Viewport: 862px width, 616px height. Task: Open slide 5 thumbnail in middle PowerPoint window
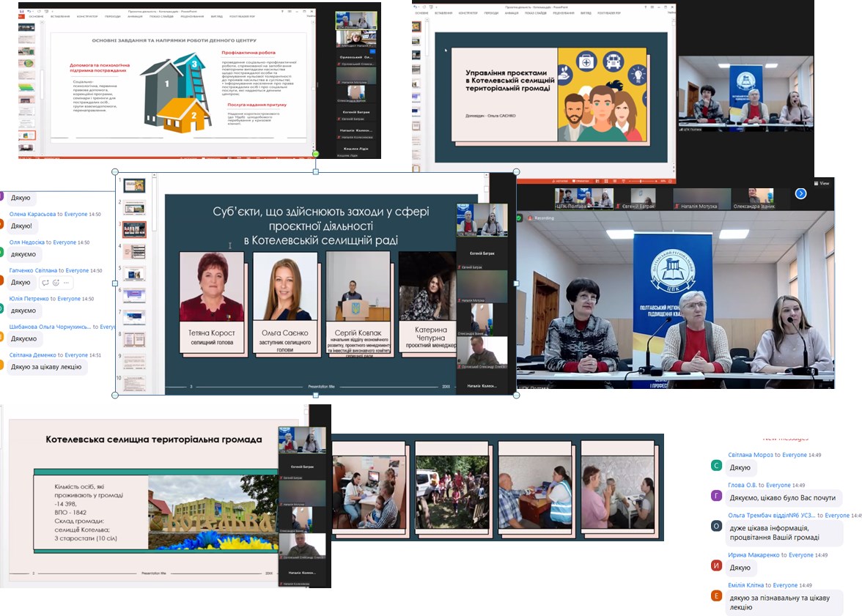click(x=134, y=274)
